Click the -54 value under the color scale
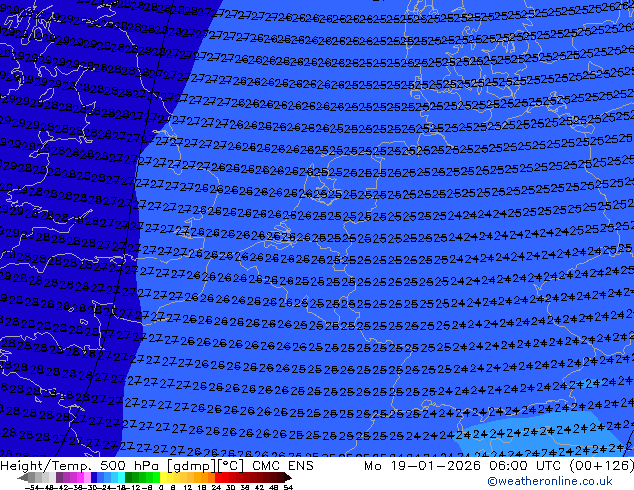The height and width of the screenshot is (490, 634). (x=32, y=488)
